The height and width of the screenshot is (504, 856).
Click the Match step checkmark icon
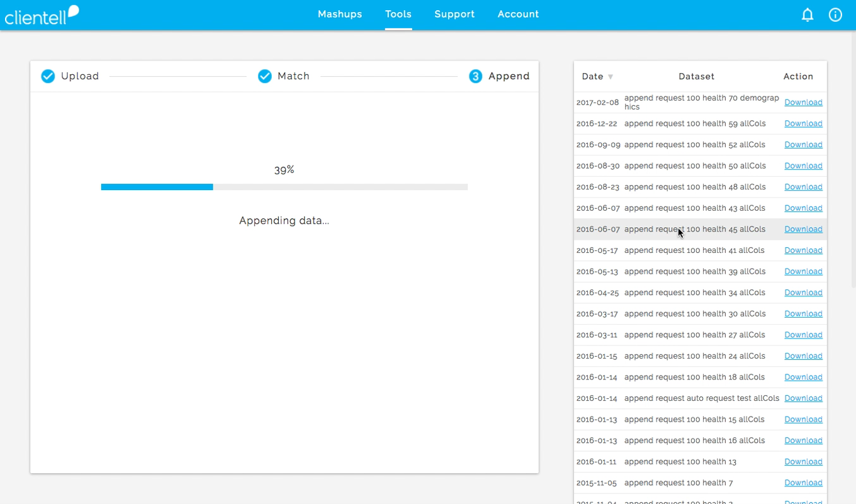pos(265,76)
